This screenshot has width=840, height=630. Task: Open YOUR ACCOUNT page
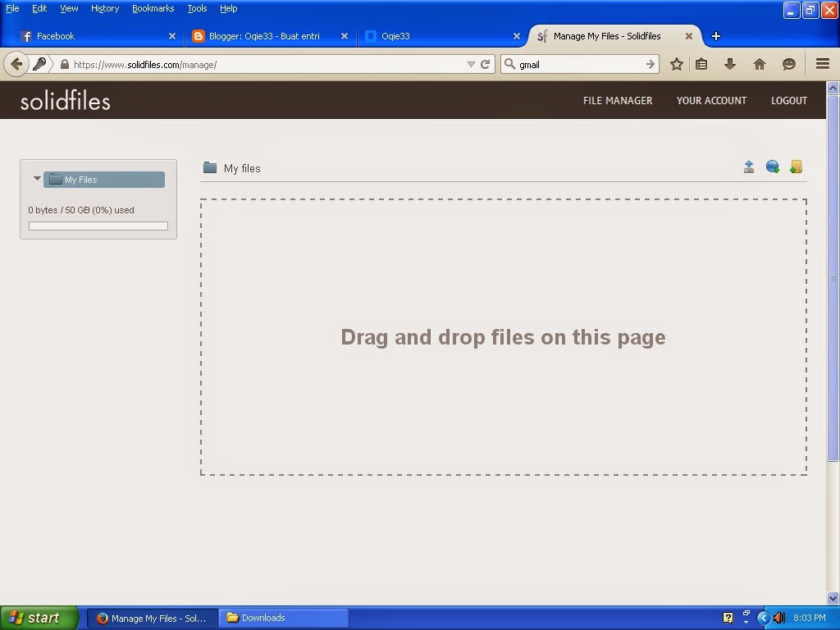point(711,100)
